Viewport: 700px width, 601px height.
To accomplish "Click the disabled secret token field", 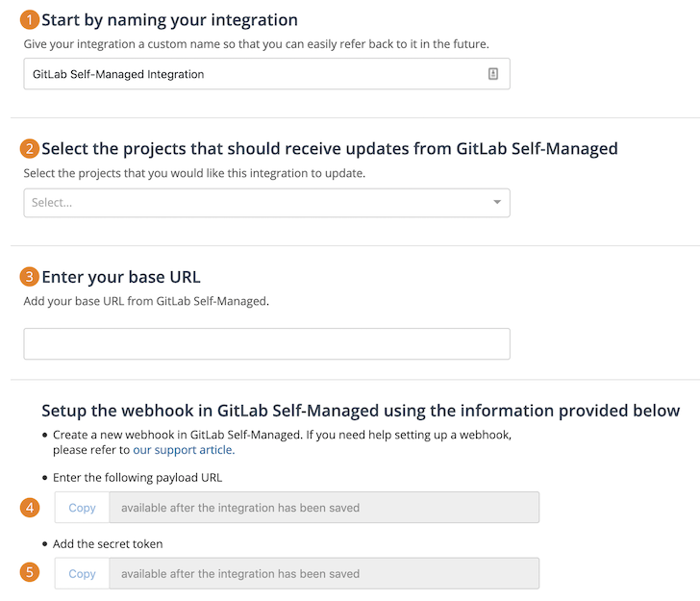I will coord(324,574).
